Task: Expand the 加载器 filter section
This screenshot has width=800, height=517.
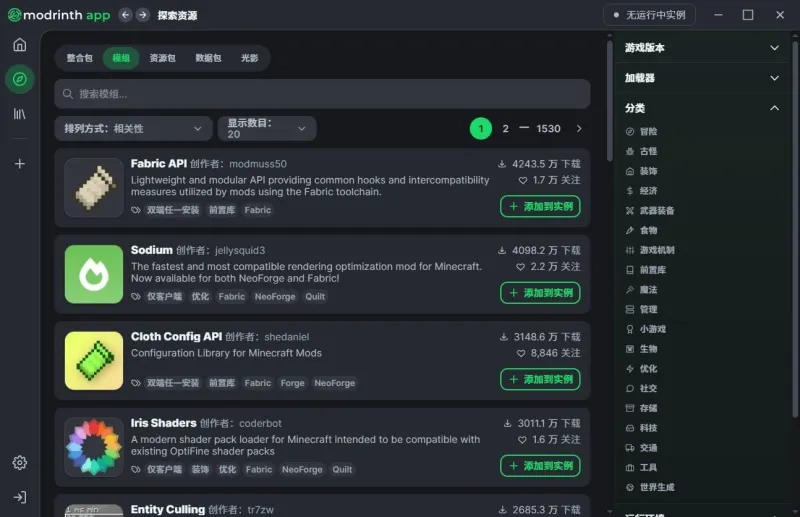Action: (702, 78)
